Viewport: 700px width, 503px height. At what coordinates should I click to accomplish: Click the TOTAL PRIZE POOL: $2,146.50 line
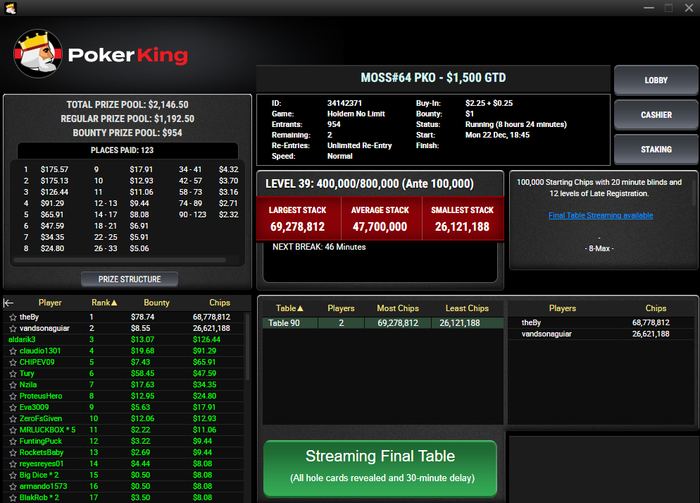tap(127, 104)
